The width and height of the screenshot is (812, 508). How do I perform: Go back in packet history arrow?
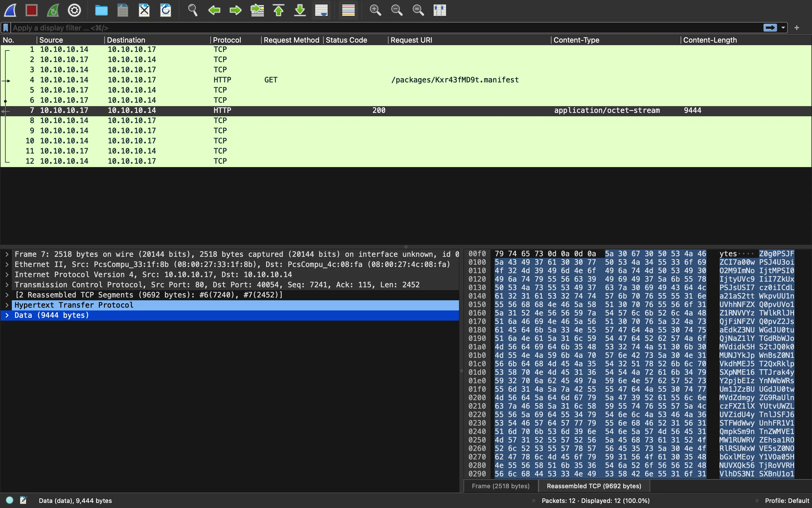click(214, 10)
